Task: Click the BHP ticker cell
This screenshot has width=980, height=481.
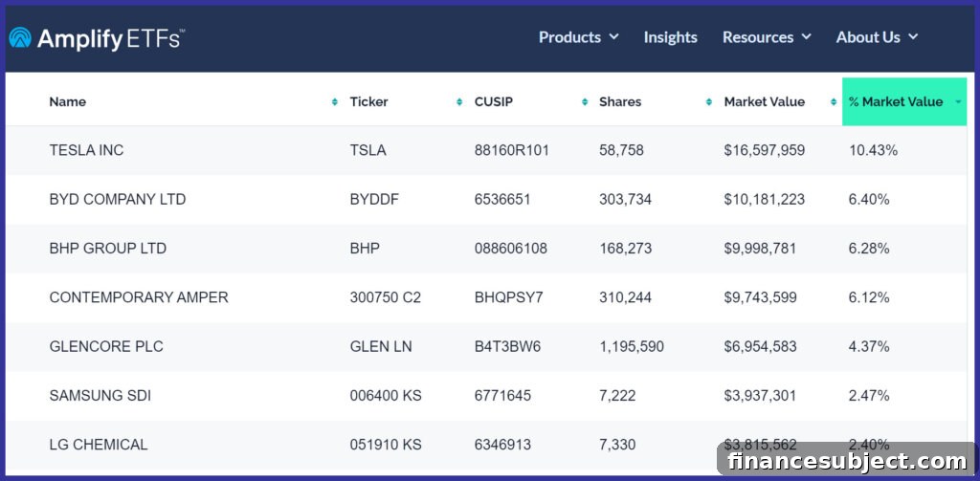Action: 365,249
